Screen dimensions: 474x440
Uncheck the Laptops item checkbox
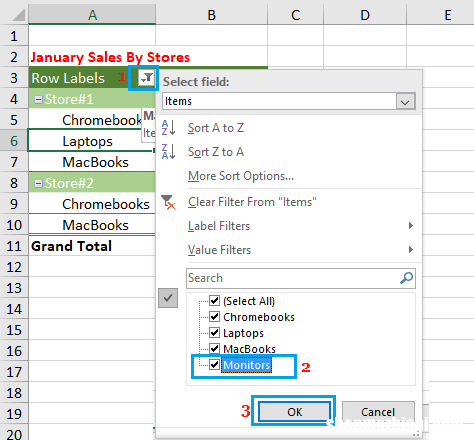[214, 333]
